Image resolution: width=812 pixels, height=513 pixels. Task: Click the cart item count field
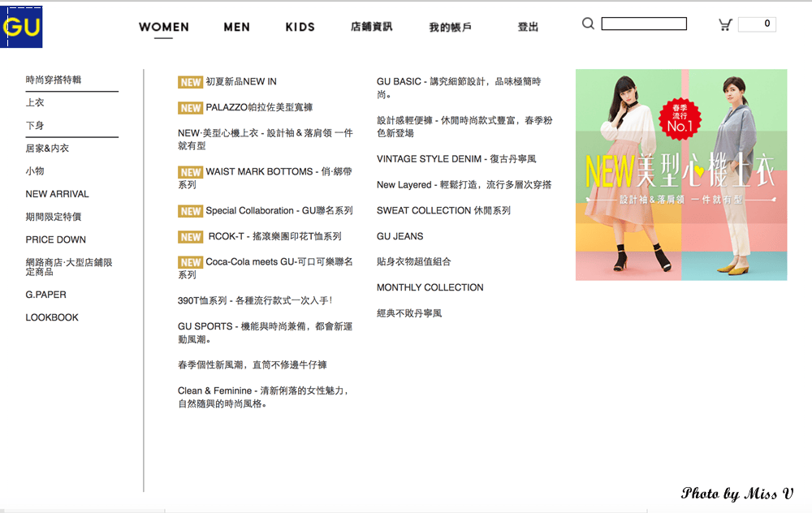(x=757, y=24)
